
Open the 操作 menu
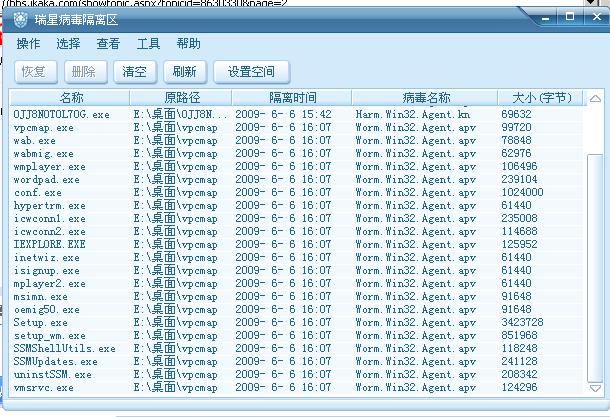pyautogui.click(x=29, y=44)
